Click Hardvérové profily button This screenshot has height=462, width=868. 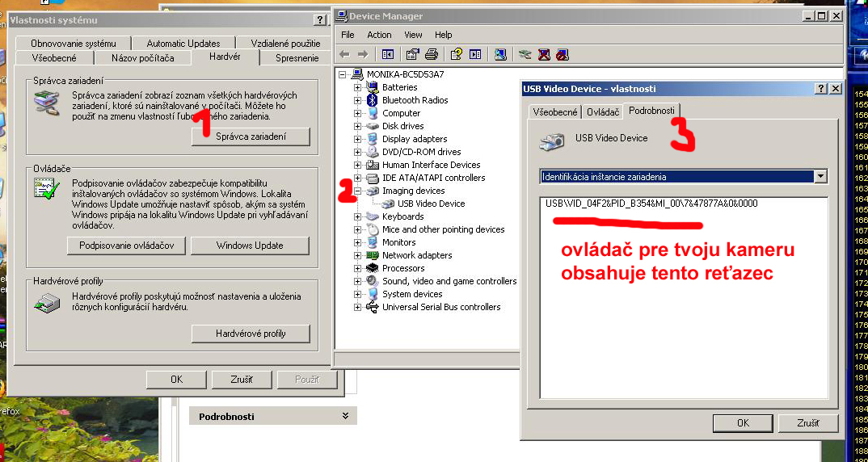point(251,334)
